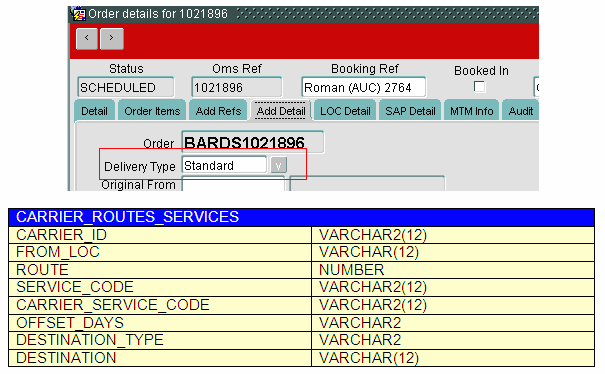Screen dimensions: 605x374
Task: Select the Add Detail tab
Action: (281, 111)
